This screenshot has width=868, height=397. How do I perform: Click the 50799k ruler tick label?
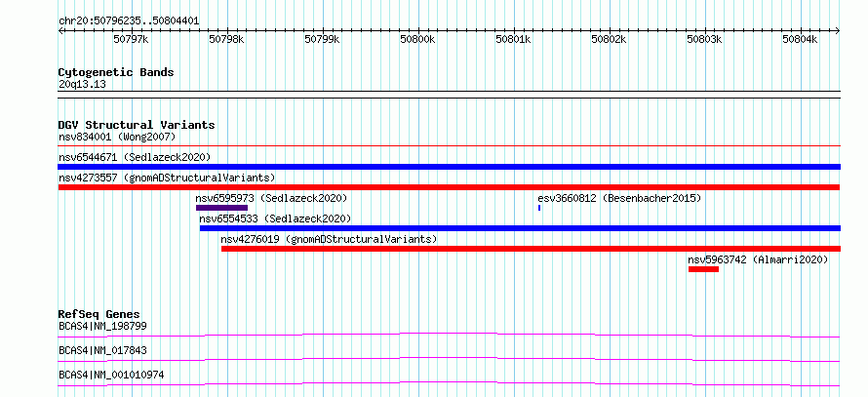point(323,39)
